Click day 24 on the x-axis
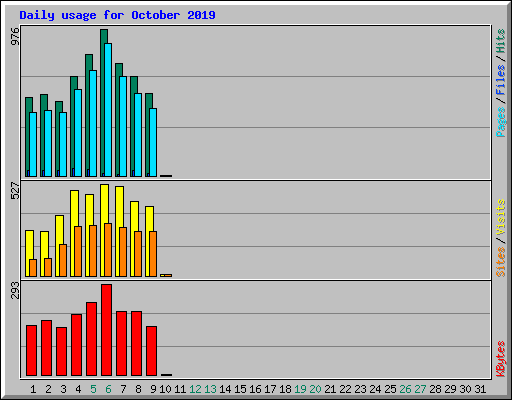 click(x=375, y=389)
